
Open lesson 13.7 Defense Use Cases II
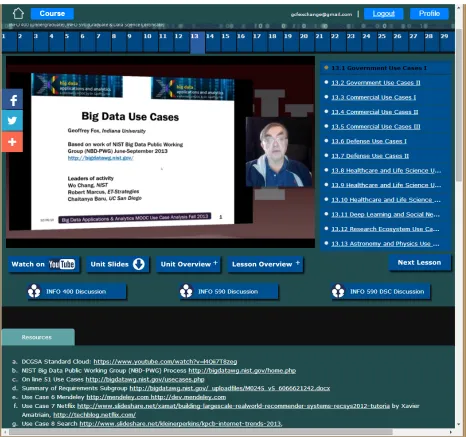point(370,156)
